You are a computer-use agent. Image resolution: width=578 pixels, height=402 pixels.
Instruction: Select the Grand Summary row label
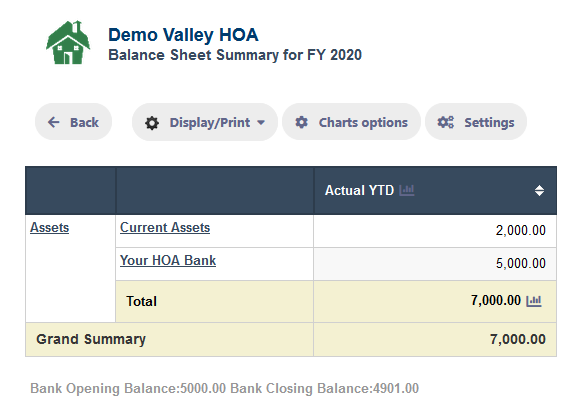(x=91, y=339)
